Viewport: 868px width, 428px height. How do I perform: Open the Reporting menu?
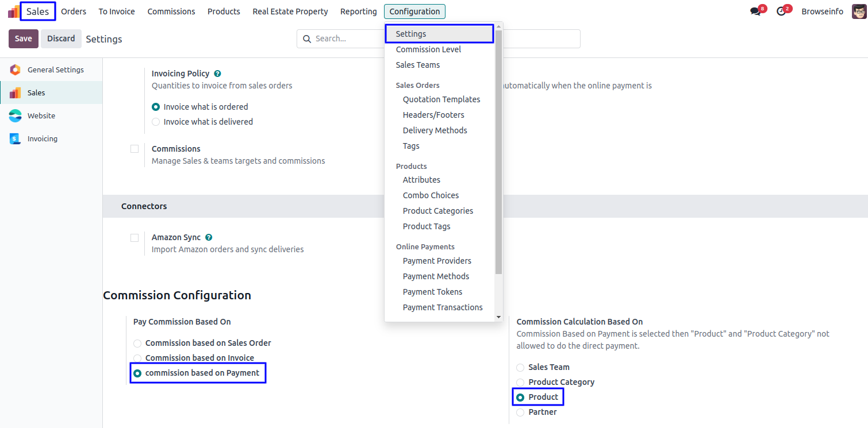[358, 11]
